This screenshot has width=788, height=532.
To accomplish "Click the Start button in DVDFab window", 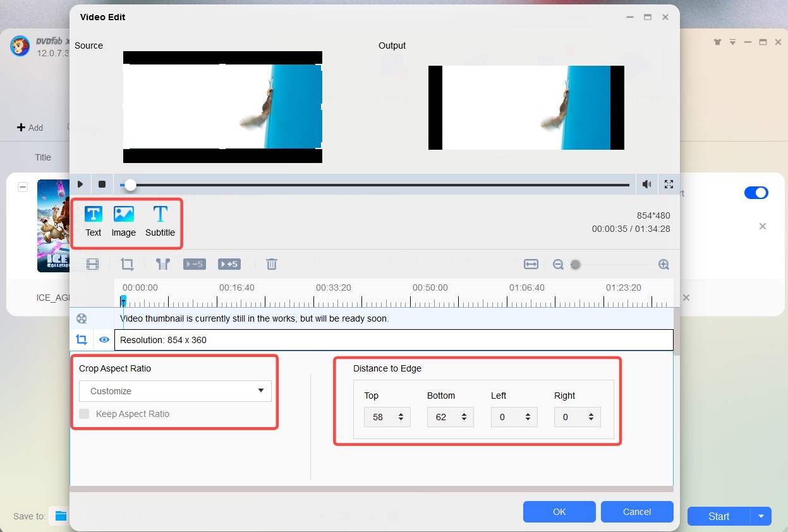I will [718, 516].
